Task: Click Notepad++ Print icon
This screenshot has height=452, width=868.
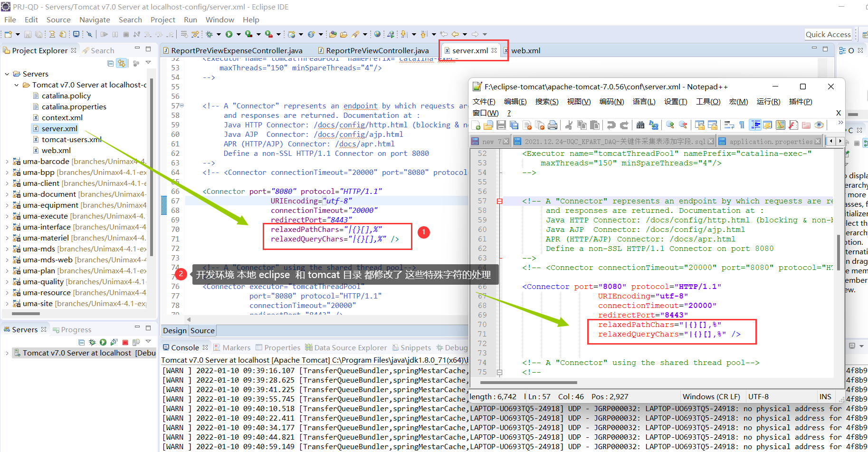Action: [x=553, y=125]
